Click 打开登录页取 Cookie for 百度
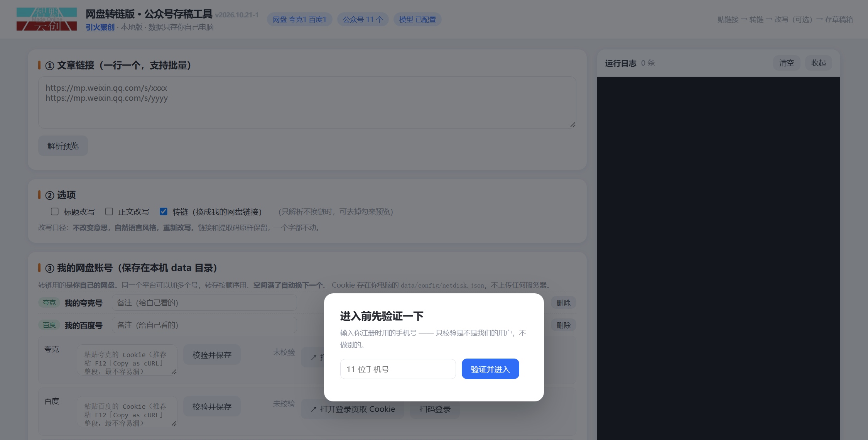The height and width of the screenshot is (440, 868). (x=353, y=409)
